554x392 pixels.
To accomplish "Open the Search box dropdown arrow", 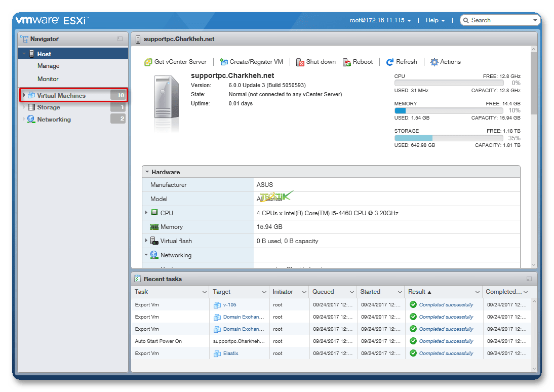I will point(535,20).
